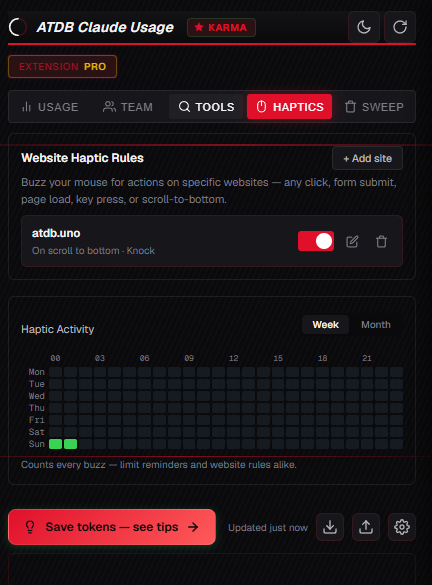The image size is (432, 585).
Task: Disable the atdb.uno haptic rule toggle
Action: [316, 241]
